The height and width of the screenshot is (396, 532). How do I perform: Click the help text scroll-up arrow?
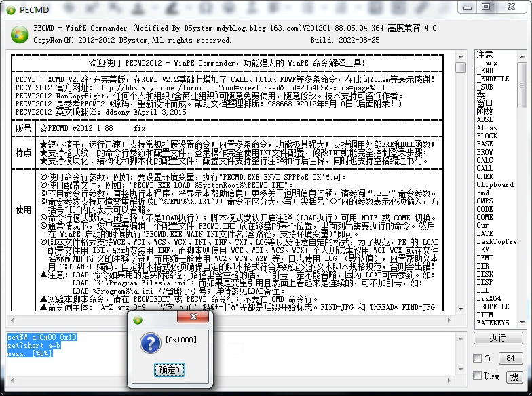[x=460, y=56]
